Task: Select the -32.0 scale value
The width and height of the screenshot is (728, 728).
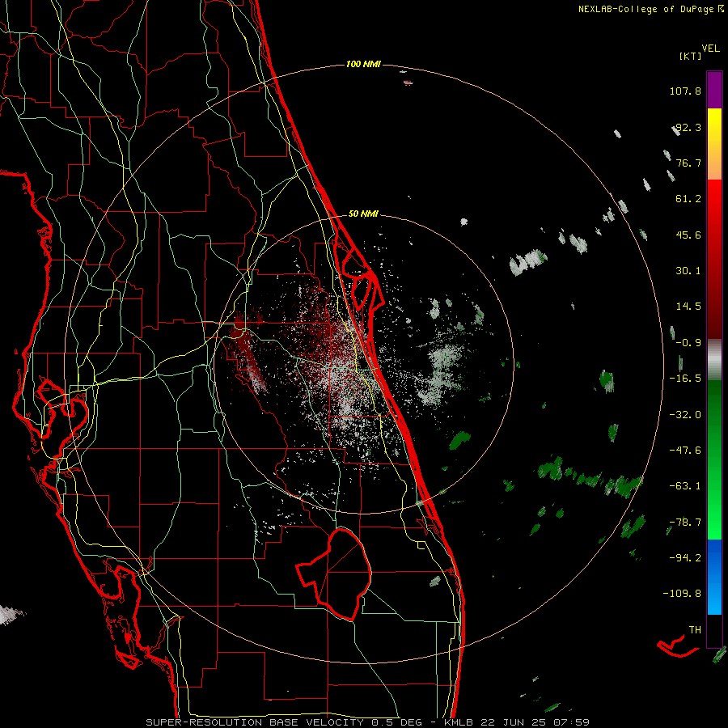Action: (685, 415)
